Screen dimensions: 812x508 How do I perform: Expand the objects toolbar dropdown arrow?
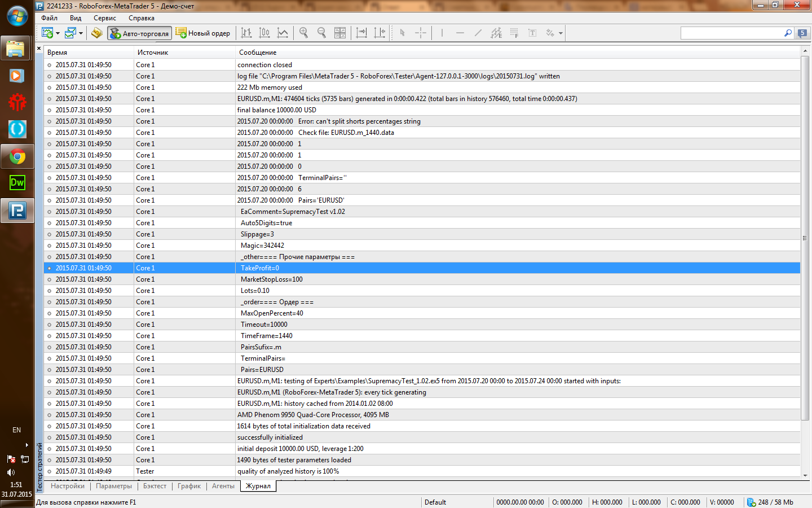(x=561, y=33)
